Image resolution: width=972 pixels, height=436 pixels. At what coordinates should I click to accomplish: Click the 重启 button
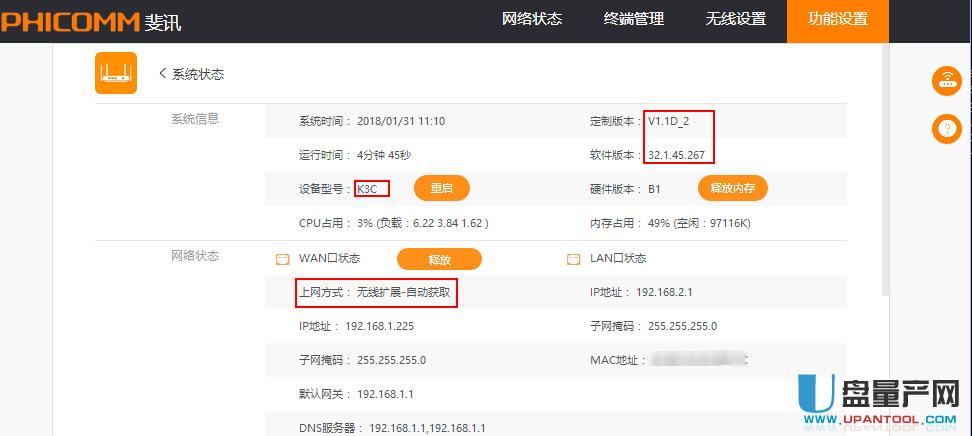point(441,188)
